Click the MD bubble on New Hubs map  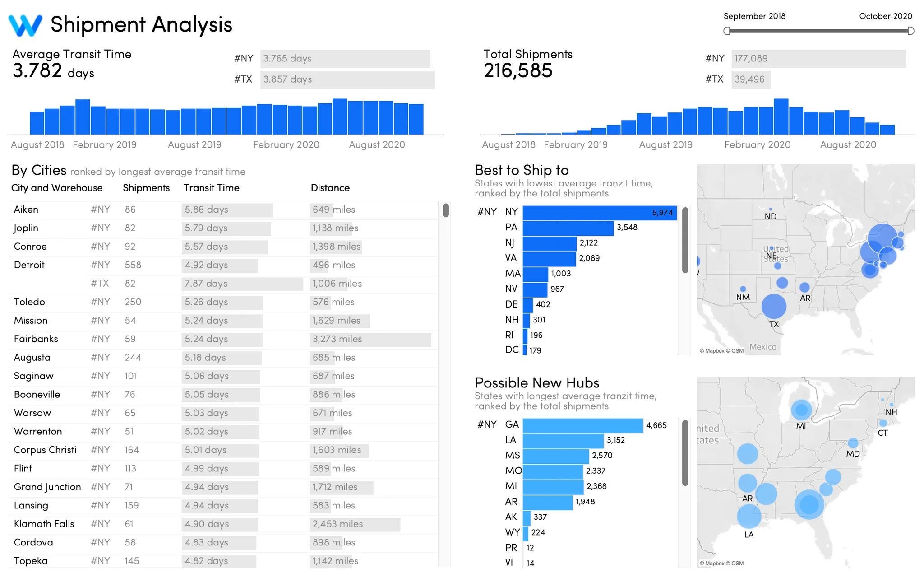pos(853,443)
